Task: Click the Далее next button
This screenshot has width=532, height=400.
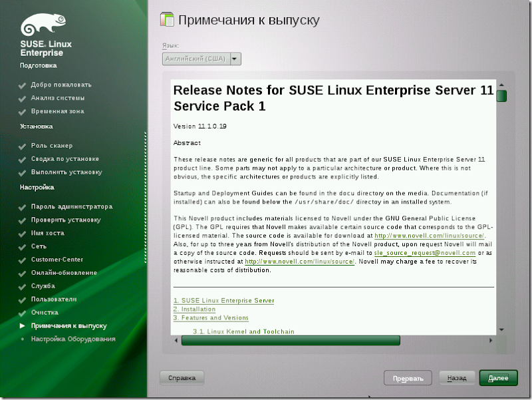Action: [x=498, y=378]
